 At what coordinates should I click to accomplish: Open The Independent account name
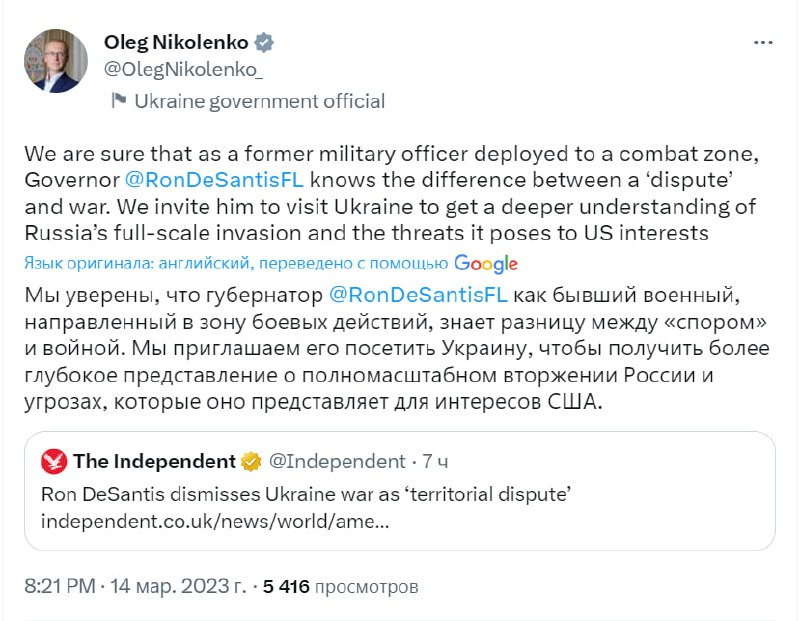(x=154, y=461)
